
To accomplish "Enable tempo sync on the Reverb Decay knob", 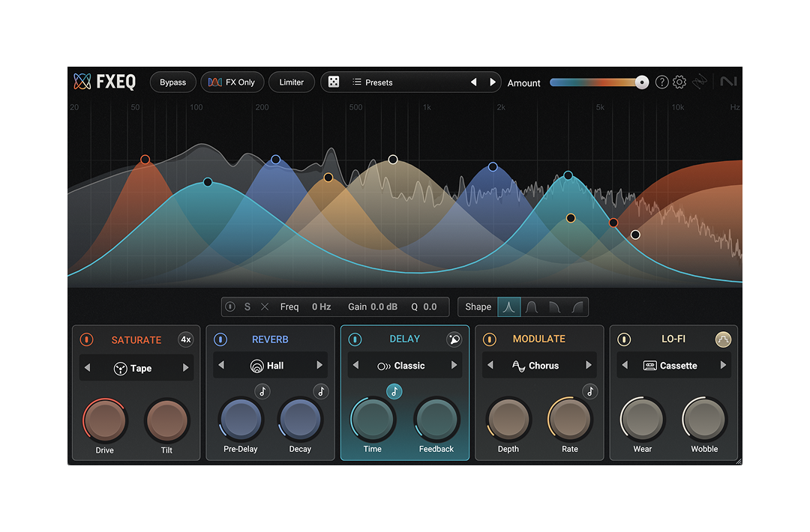I will click(x=320, y=390).
